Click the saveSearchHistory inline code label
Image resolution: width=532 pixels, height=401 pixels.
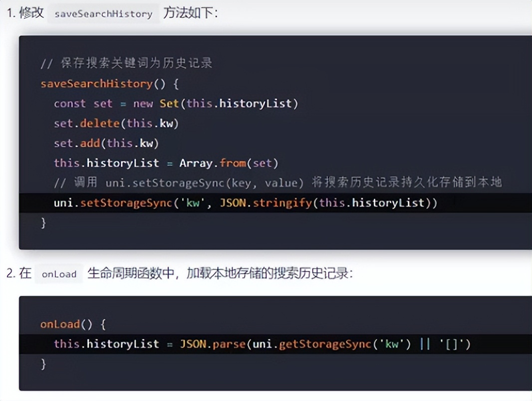tap(103, 14)
